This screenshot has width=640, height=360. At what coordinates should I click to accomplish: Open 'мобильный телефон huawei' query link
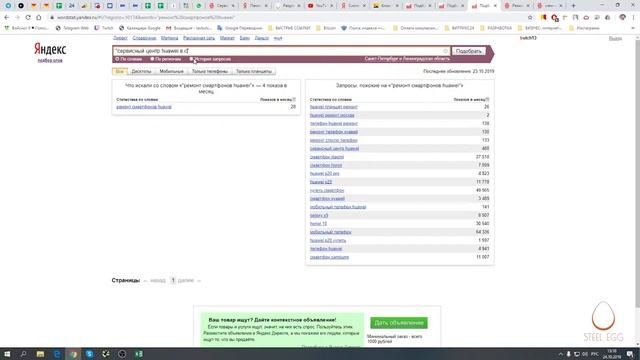click(338, 207)
